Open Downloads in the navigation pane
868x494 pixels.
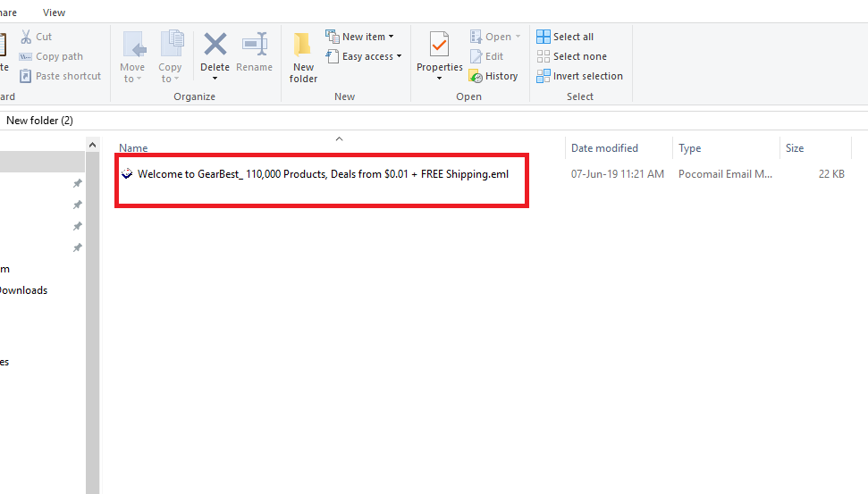coord(23,290)
